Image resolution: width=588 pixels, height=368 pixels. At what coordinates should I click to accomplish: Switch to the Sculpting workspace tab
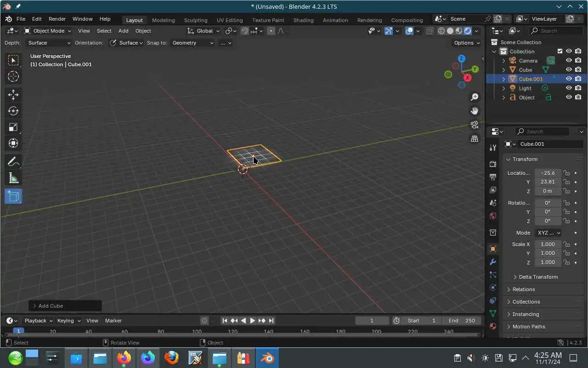click(x=196, y=20)
